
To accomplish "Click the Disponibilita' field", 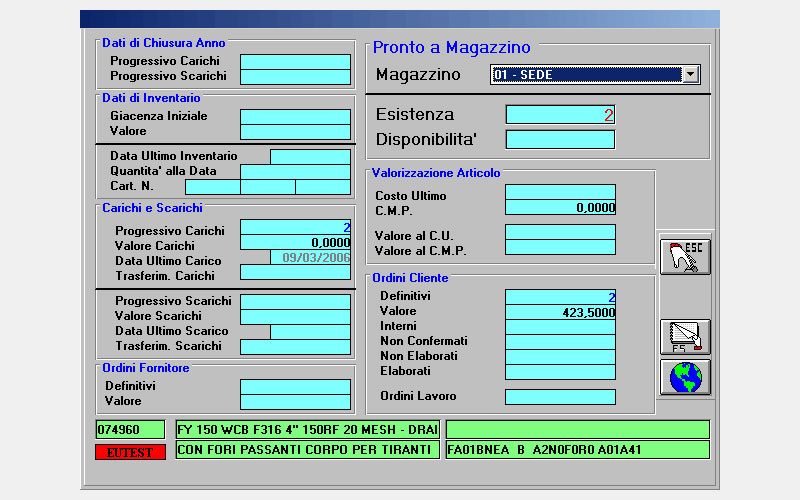I will click(560, 139).
